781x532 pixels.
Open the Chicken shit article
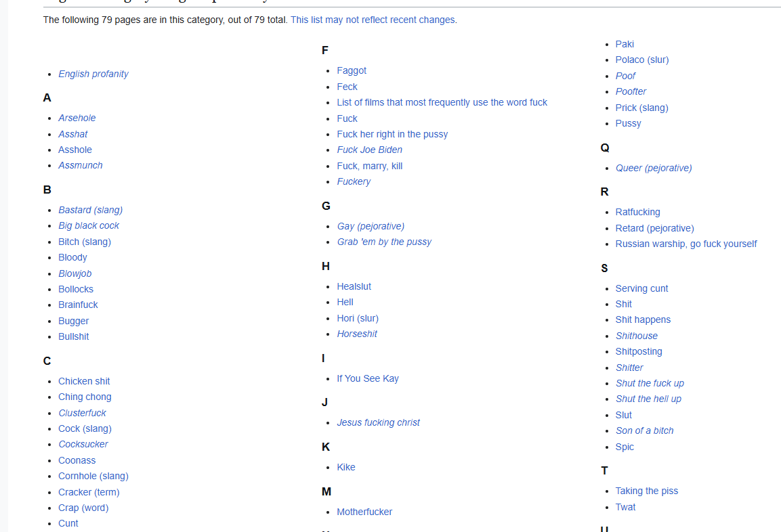coord(84,381)
